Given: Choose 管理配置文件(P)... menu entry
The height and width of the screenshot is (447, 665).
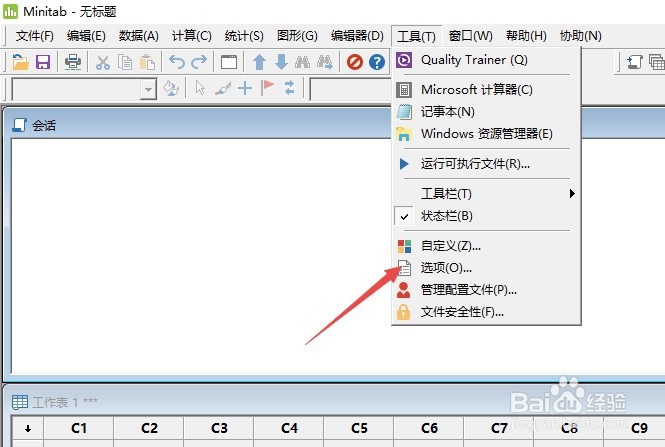Looking at the screenshot, I should click(486, 290).
